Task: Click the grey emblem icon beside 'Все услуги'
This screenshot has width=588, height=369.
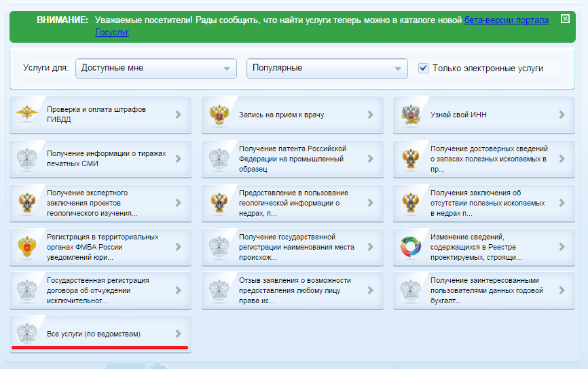Action: coord(28,334)
